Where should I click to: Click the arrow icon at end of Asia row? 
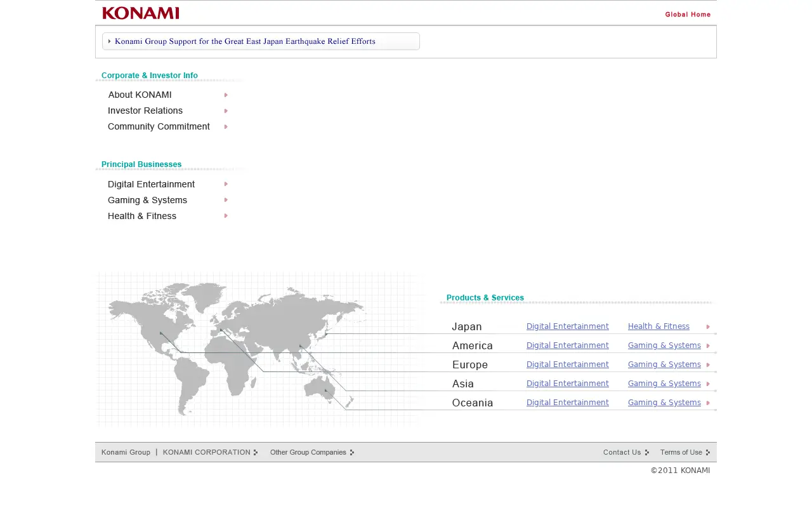click(708, 384)
